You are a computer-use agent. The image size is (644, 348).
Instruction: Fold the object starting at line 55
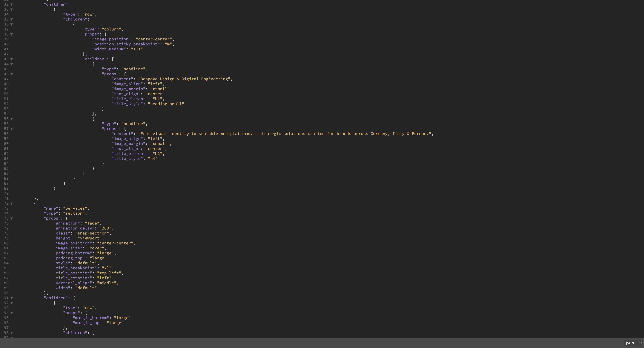[x=11, y=119]
